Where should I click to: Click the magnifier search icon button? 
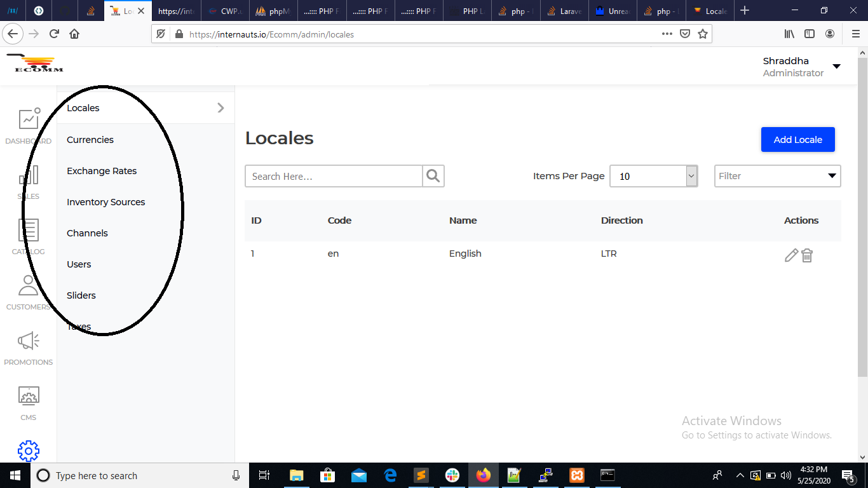pyautogui.click(x=433, y=176)
